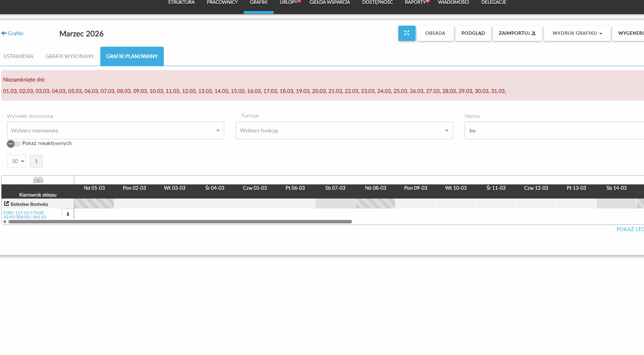
Task: Click the import icon on ZAIMPORTUJ
Action: coord(534,33)
